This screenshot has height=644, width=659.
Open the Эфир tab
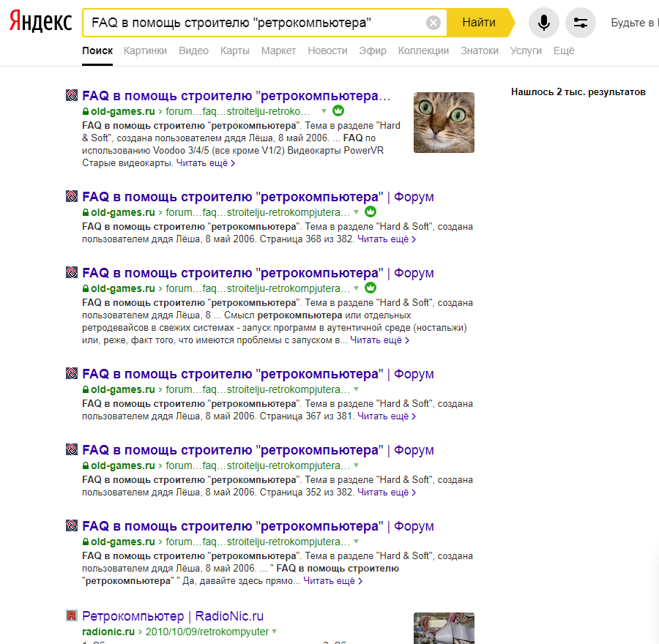tap(373, 50)
